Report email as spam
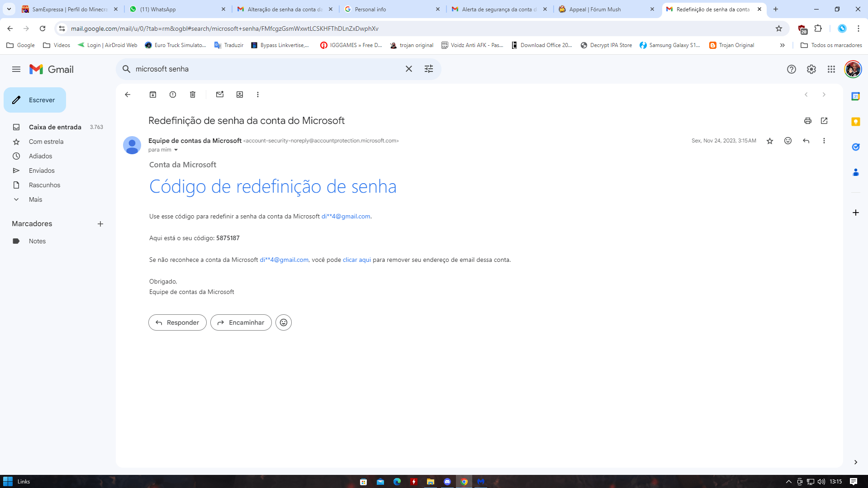The image size is (868, 488). (x=173, y=95)
